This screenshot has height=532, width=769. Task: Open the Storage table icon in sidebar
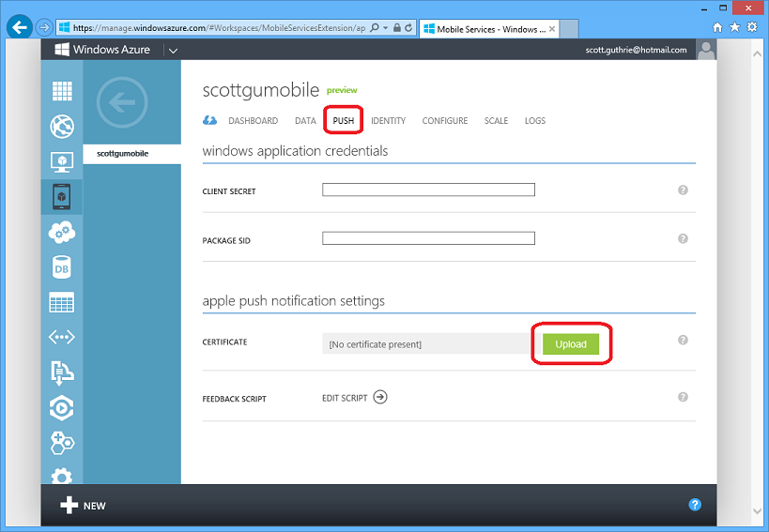[x=62, y=302]
